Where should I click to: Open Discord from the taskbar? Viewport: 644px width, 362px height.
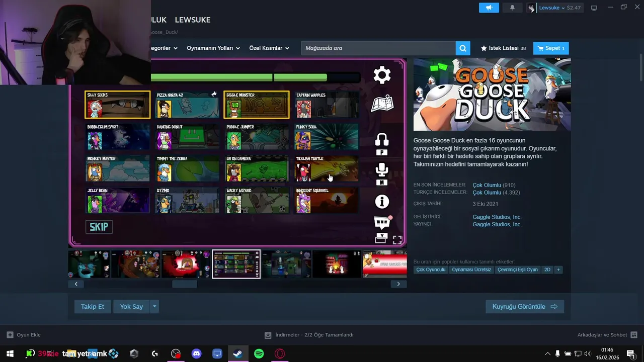click(197, 354)
